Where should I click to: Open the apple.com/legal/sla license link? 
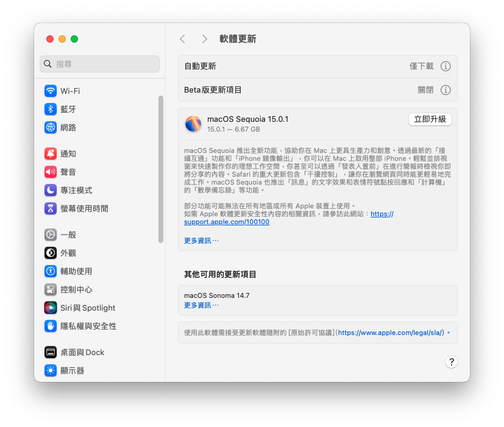pyautogui.click(x=391, y=333)
